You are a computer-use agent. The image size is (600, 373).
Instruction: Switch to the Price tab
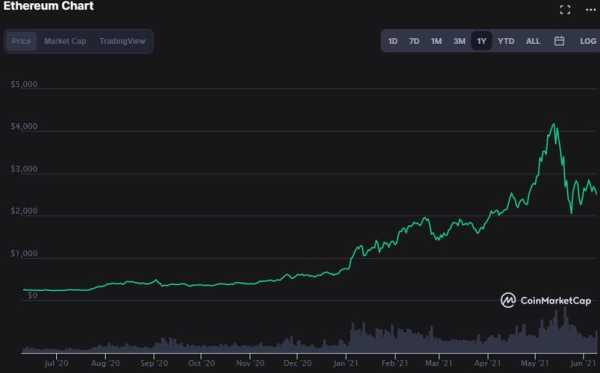click(x=21, y=41)
